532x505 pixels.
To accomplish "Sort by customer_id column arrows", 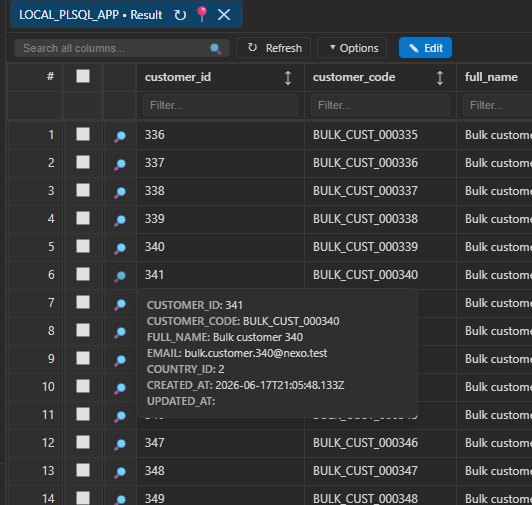I will coord(288,78).
